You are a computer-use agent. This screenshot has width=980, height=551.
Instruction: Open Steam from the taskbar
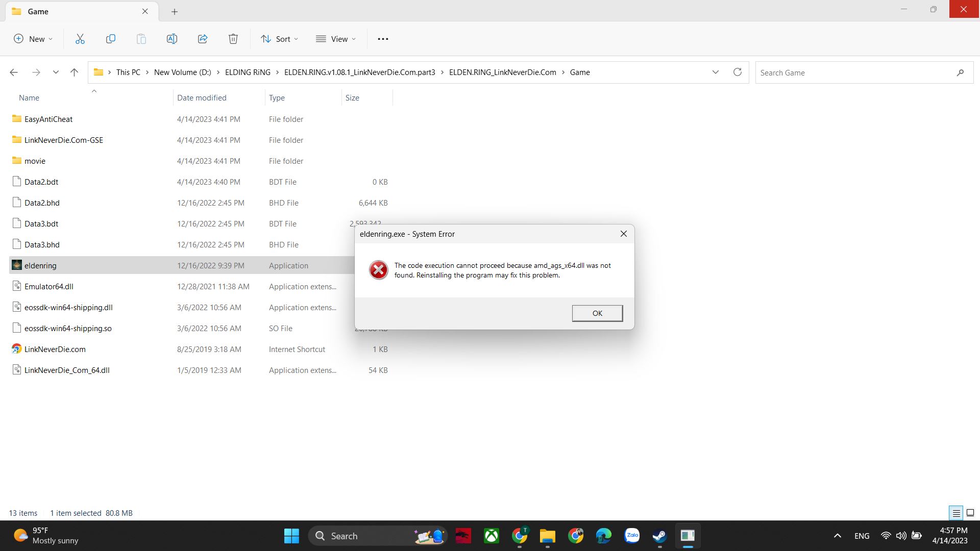coord(659,536)
